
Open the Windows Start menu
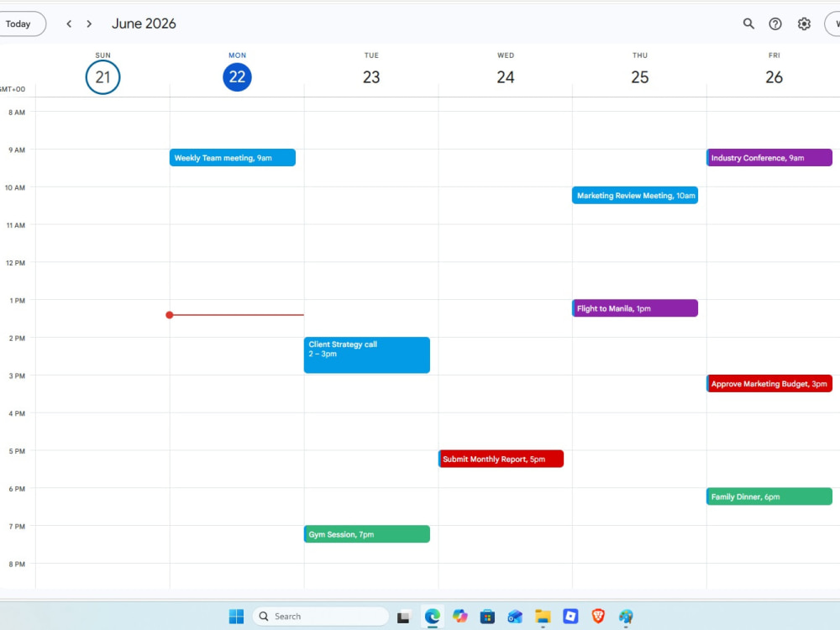[236, 616]
